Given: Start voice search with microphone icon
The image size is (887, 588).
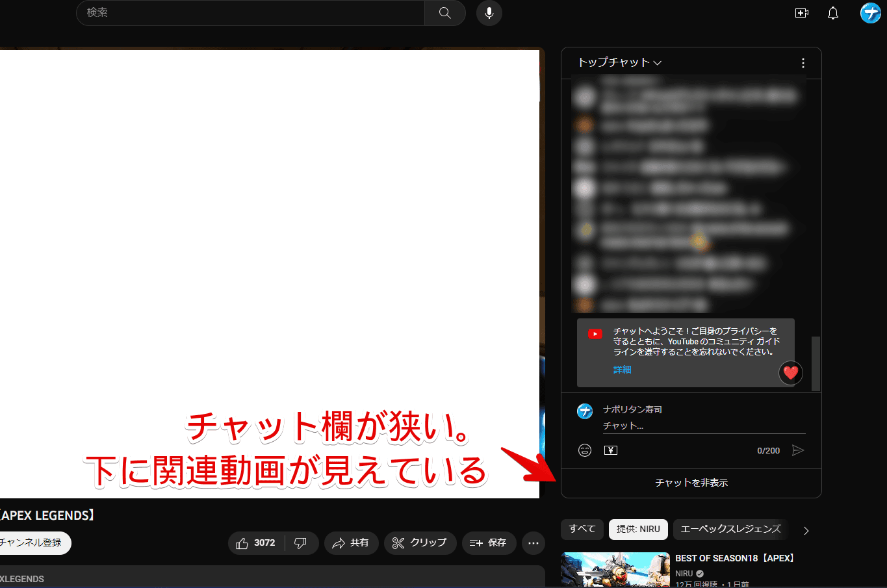Looking at the screenshot, I should click(x=489, y=13).
